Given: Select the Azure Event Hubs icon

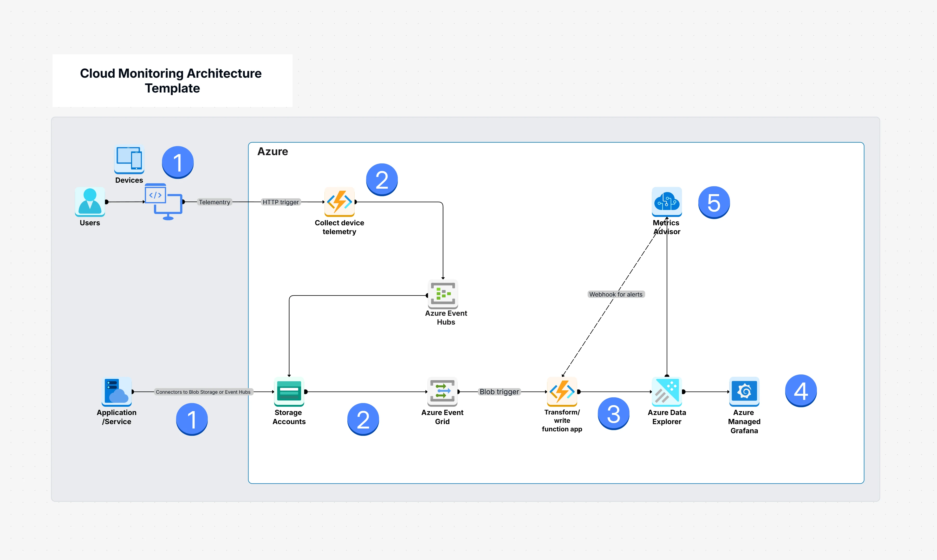Looking at the screenshot, I should 443,294.
